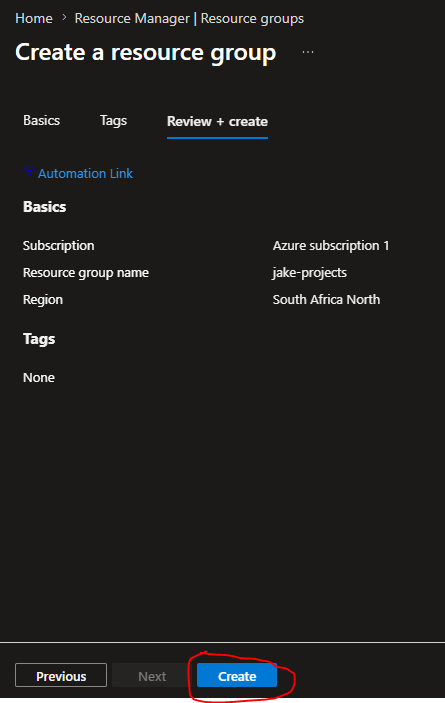The image size is (445, 703).
Task: Click the Create button
Action: coord(237,676)
